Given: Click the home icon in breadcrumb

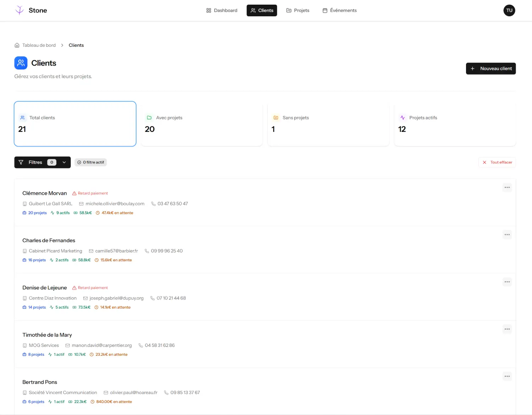Looking at the screenshot, I should pyautogui.click(x=17, y=45).
